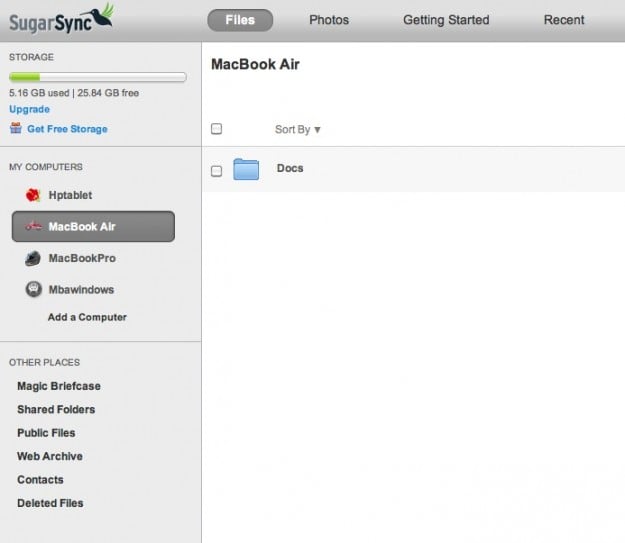Image resolution: width=625 pixels, height=543 pixels.
Task: Click the gift icon beside Get Free Storage
Action: (16, 128)
